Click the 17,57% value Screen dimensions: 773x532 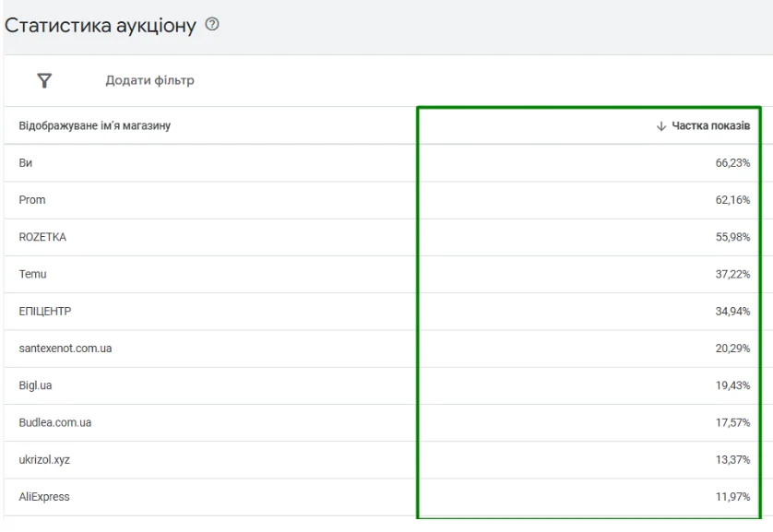click(732, 422)
